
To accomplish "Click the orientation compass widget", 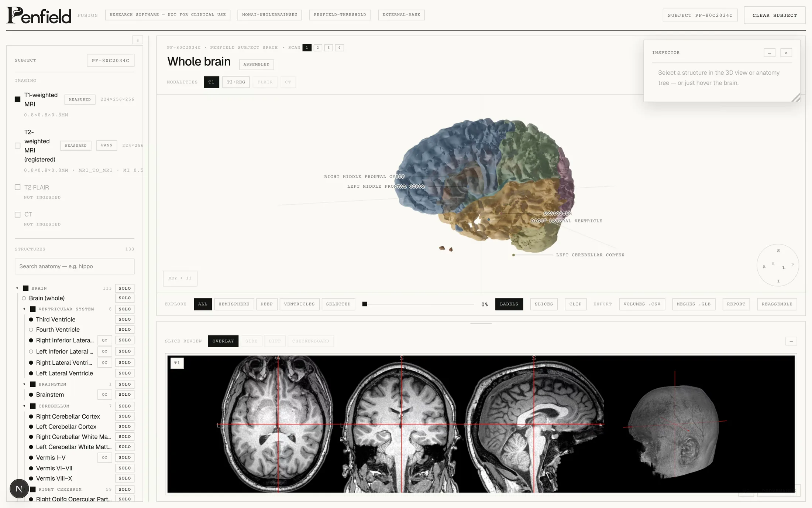I will 778,265.
